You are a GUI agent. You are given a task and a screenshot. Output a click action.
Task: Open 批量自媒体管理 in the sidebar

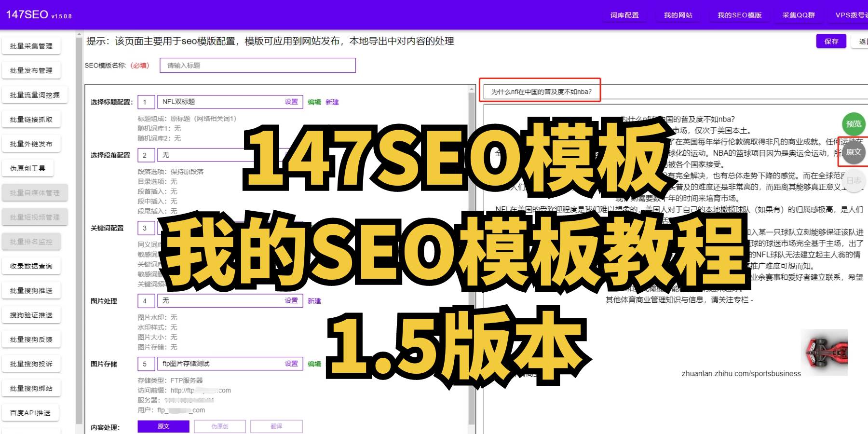(x=35, y=193)
